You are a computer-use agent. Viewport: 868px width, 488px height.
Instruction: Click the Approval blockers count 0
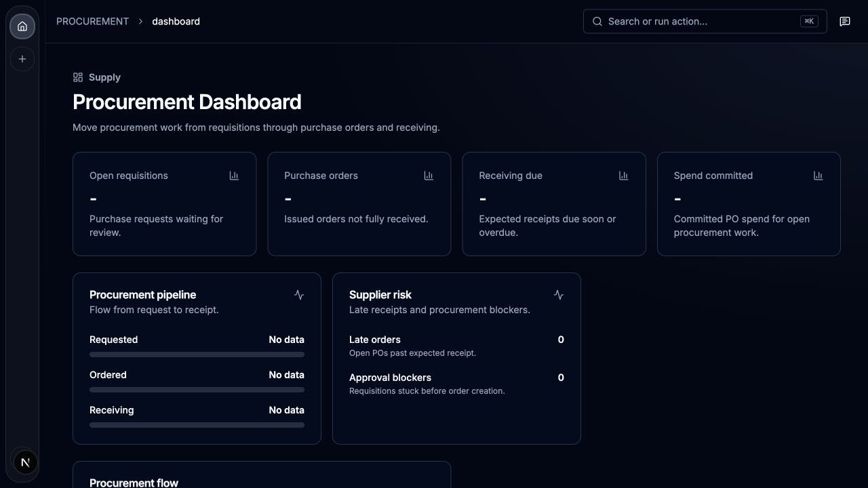(x=561, y=378)
